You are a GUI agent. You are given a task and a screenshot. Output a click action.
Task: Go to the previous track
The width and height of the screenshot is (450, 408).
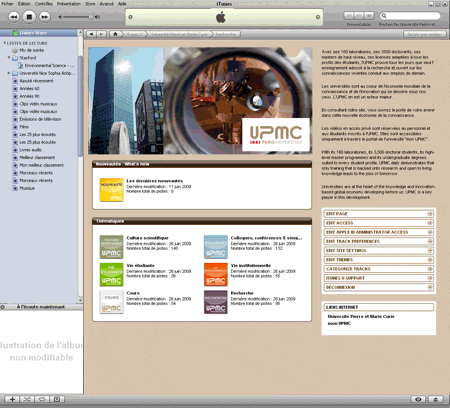click(x=14, y=17)
